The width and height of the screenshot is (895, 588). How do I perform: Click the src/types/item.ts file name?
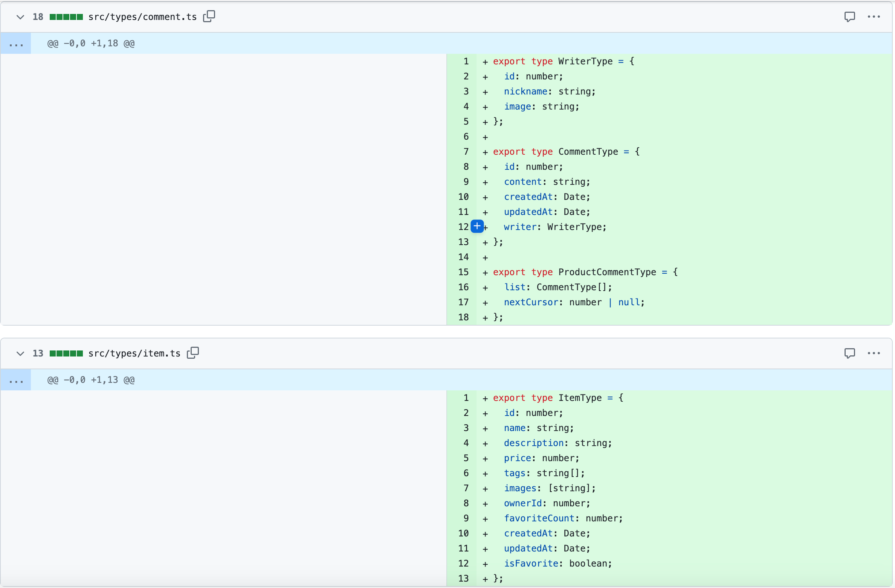tap(134, 353)
